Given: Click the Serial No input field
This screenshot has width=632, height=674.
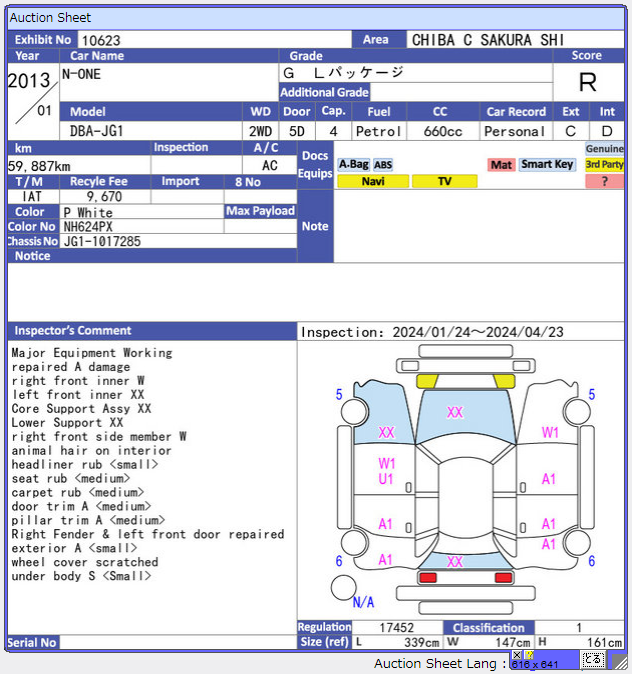Looking at the screenshot, I should click(x=178, y=642).
